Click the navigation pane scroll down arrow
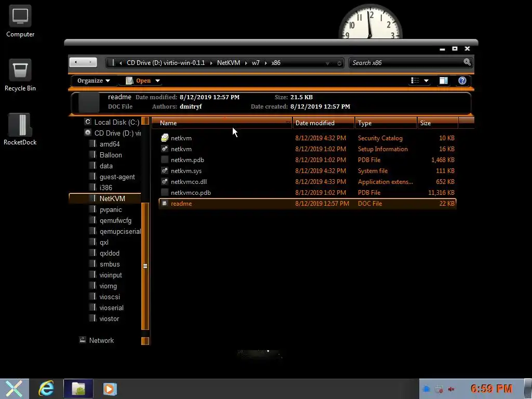Image resolution: width=532 pixels, height=399 pixels. [x=145, y=341]
